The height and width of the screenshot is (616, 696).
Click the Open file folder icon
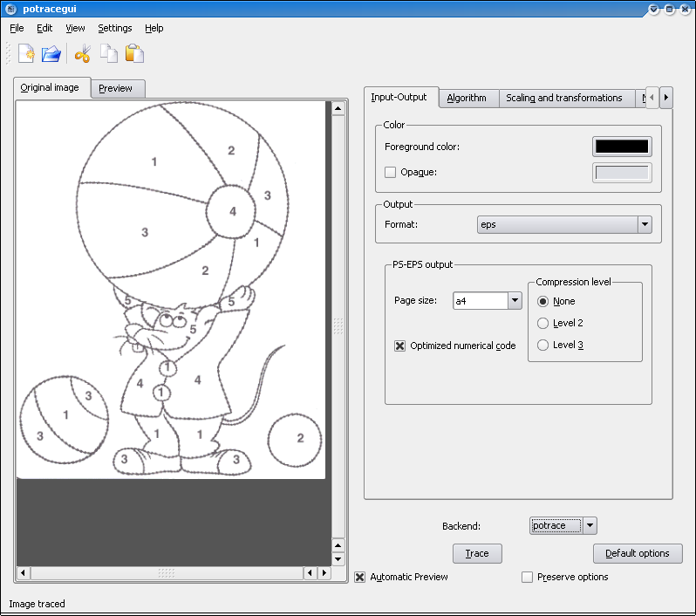tap(51, 54)
